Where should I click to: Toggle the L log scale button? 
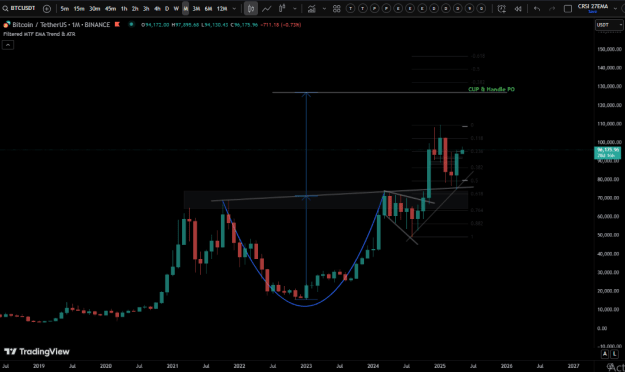pyautogui.click(x=614, y=354)
